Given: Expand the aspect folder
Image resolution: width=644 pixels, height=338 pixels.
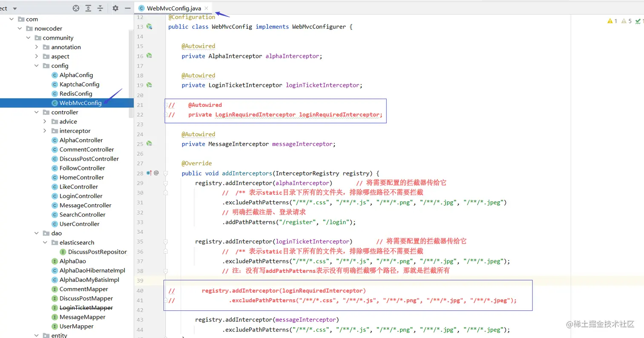Looking at the screenshot, I should pos(37,57).
